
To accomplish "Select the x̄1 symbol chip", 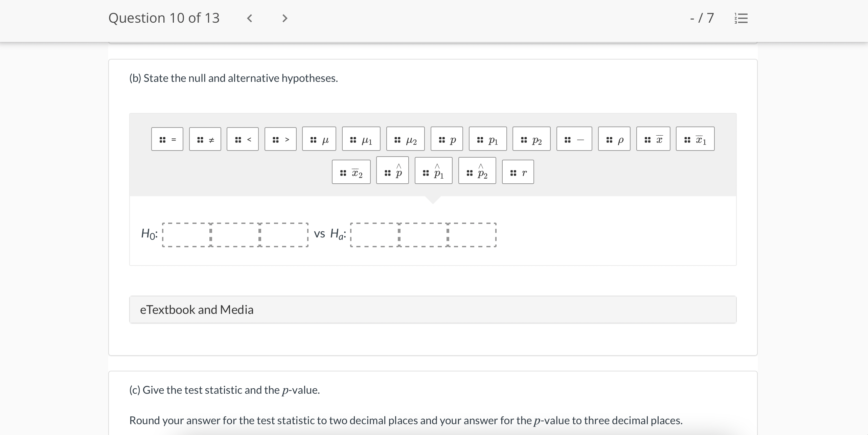I will pyautogui.click(x=695, y=139).
